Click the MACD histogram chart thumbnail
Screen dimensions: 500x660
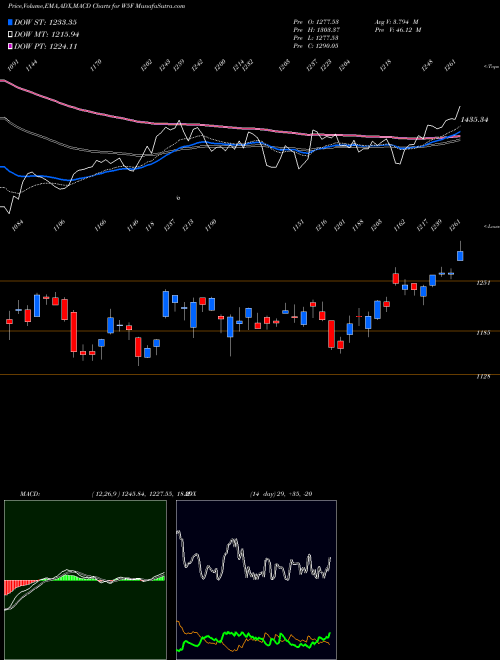[x=85, y=579]
